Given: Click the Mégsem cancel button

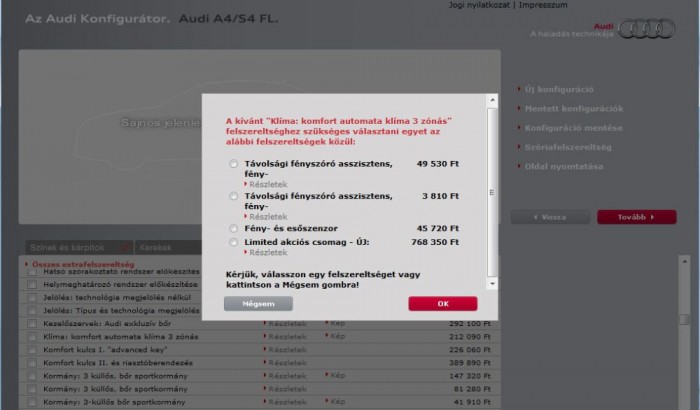Looking at the screenshot, I should tap(258, 304).
